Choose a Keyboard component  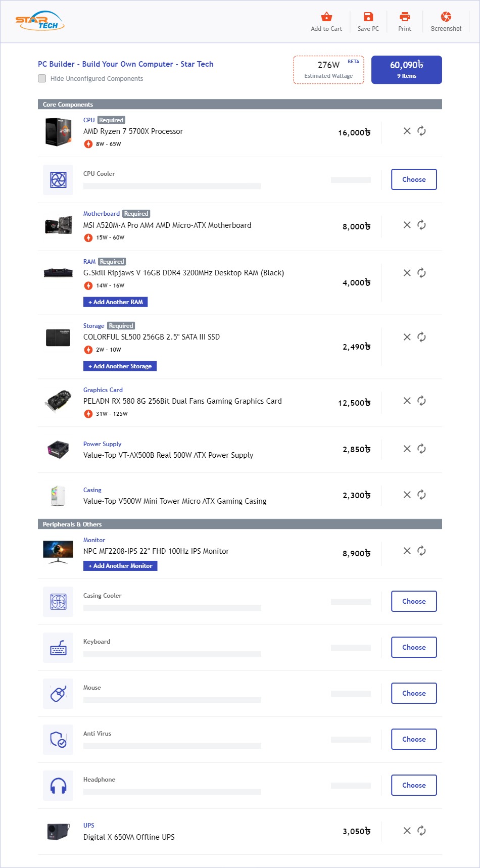(414, 648)
